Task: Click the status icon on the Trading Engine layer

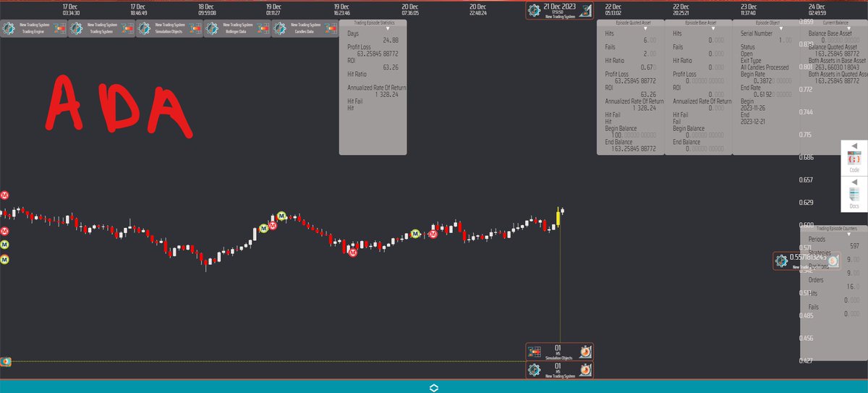Action: coord(60,29)
